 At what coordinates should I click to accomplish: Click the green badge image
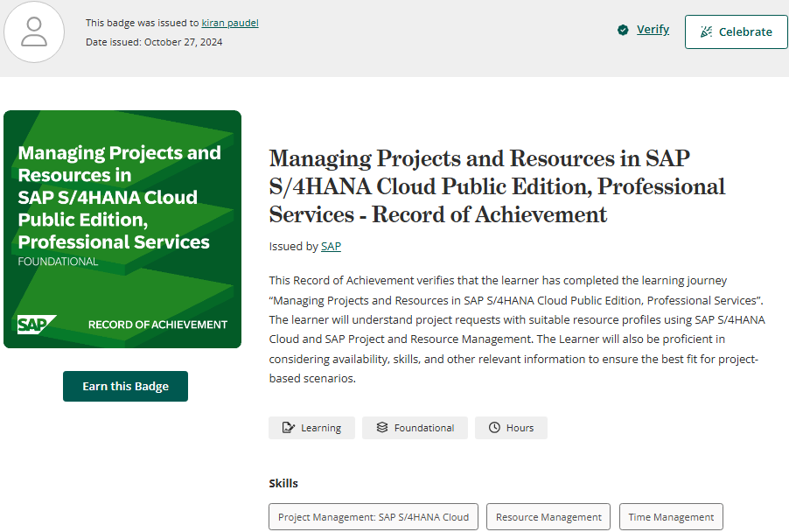[x=122, y=229]
